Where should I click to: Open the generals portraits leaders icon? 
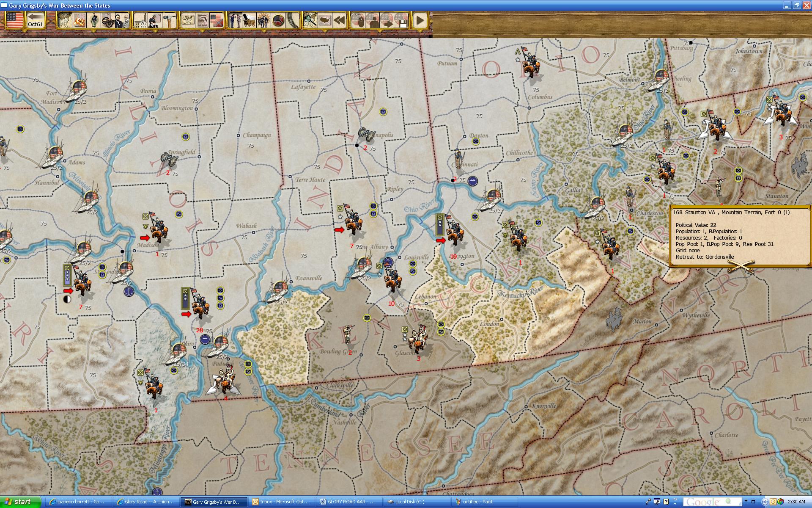click(x=122, y=20)
